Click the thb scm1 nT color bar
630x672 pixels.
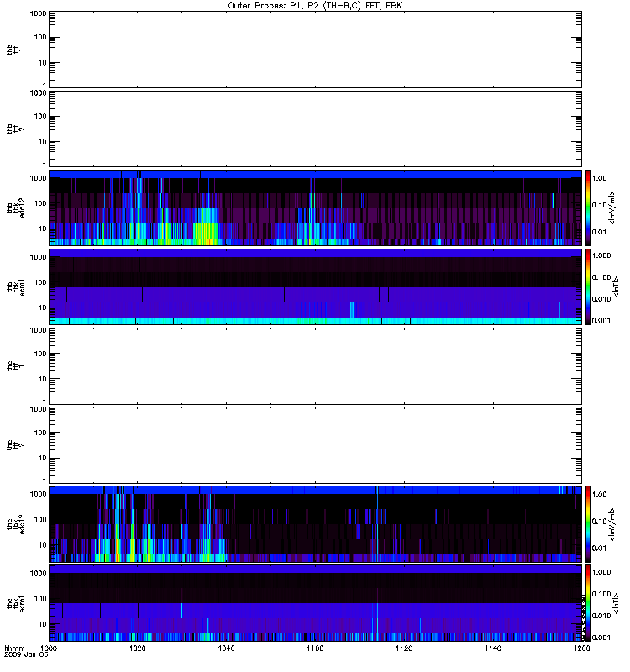(589, 286)
